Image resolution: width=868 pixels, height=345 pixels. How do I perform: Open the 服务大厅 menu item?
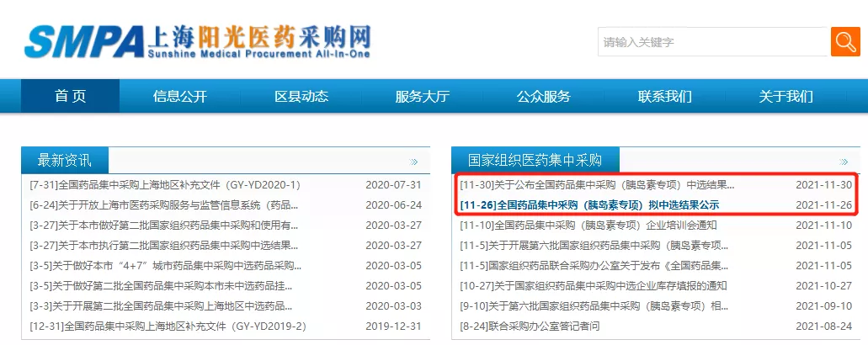[x=423, y=96]
